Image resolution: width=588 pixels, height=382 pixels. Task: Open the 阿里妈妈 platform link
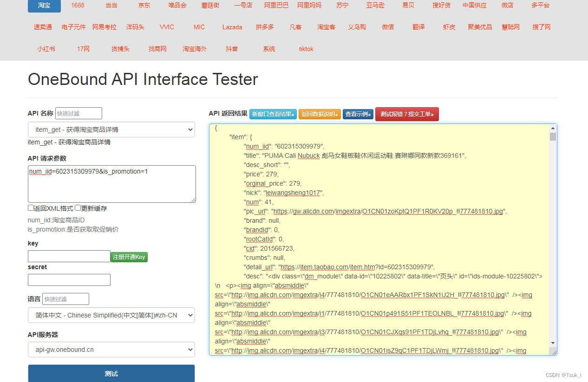pyautogui.click(x=309, y=6)
